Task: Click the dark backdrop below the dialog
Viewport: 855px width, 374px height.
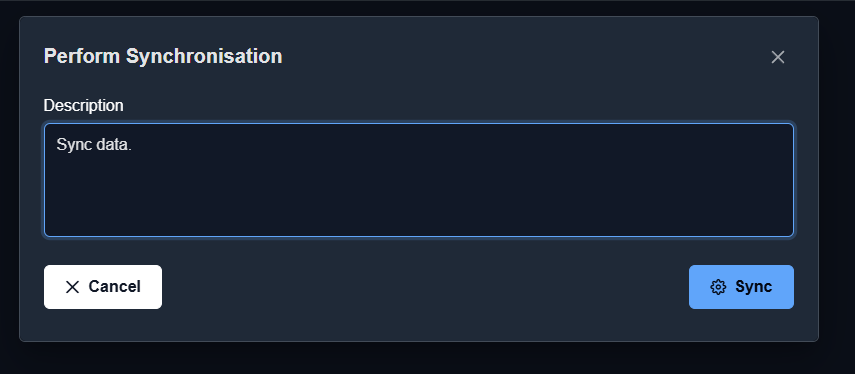Action: pos(419,358)
